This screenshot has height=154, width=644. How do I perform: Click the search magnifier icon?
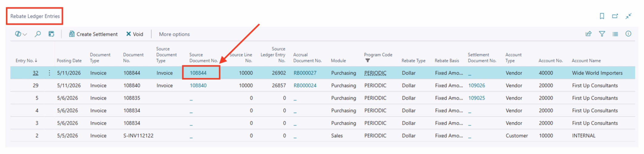pos(38,34)
